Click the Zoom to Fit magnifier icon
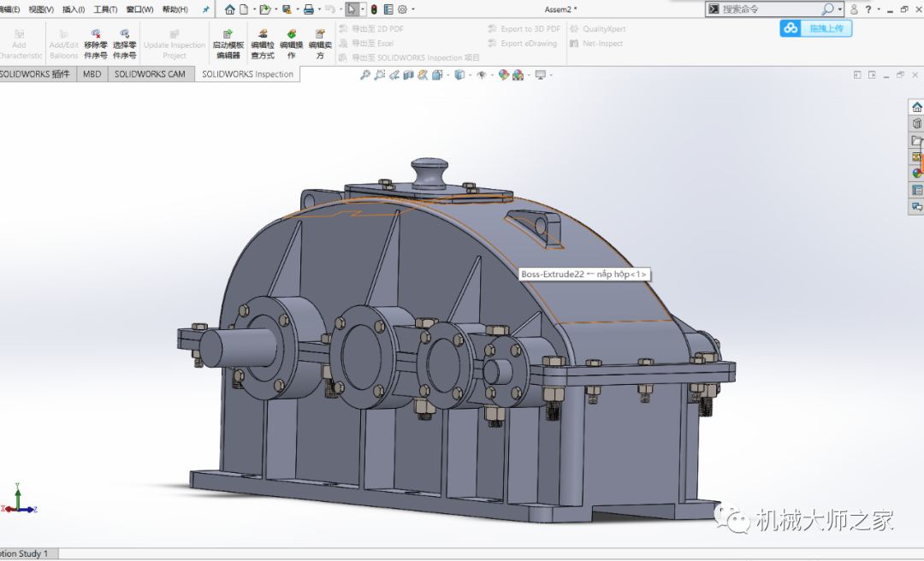 (365, 75)
